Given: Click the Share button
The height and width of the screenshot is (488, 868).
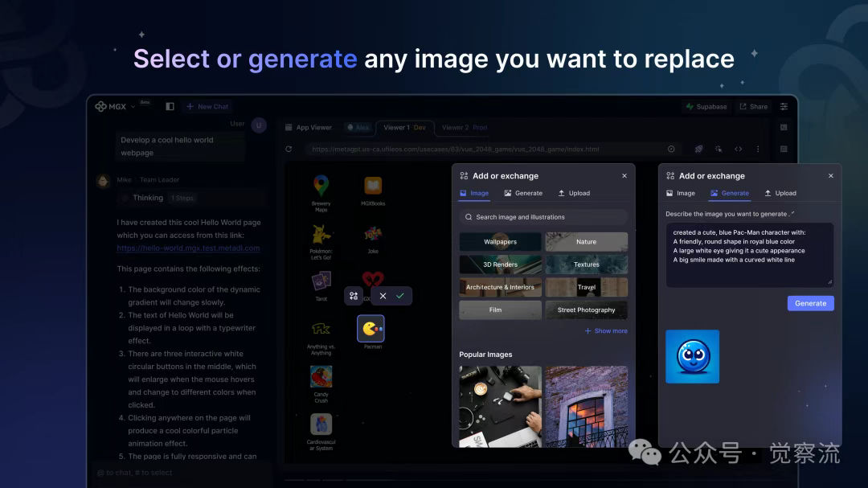Looking at the screenshot, I should pos(753,106).
